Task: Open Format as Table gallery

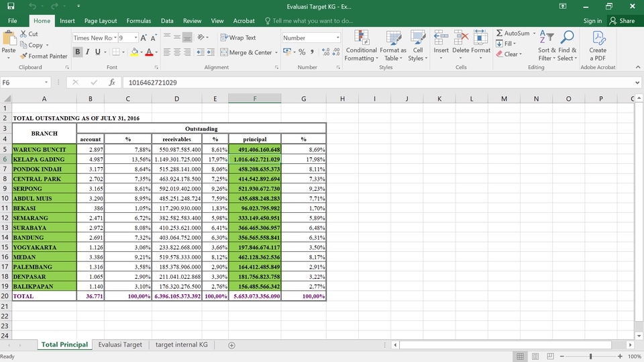Action: tap(393, 46)
